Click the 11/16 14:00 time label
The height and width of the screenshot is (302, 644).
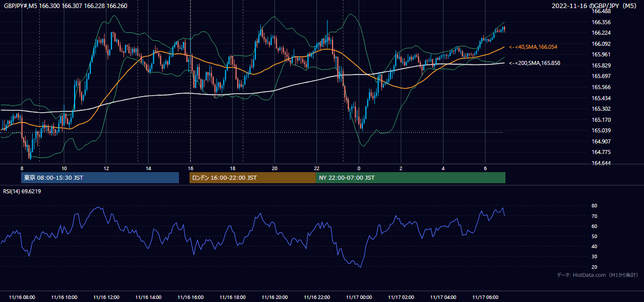pyautogui.click(x=148, y=297)
